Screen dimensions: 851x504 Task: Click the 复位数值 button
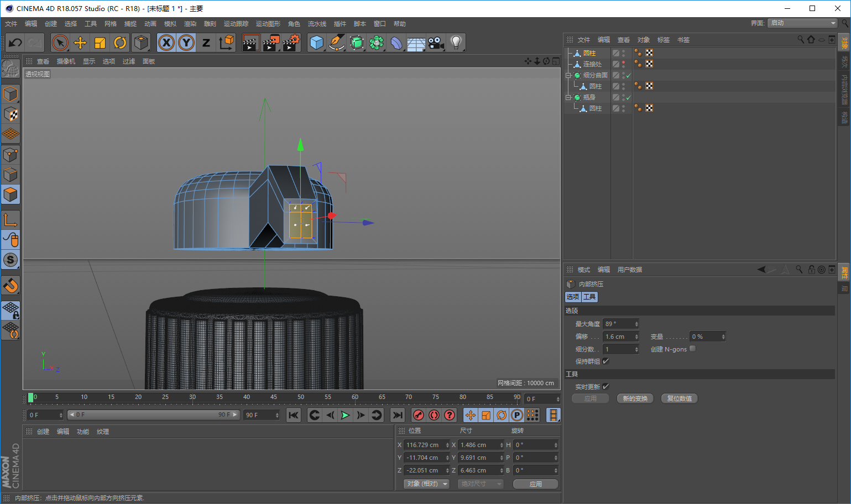click(x=680, y=398)
